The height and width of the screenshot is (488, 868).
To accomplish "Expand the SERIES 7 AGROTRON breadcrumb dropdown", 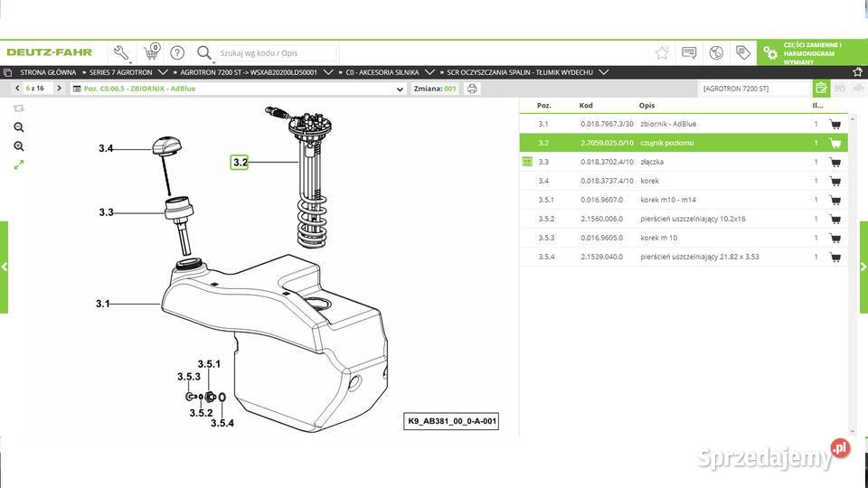I will [x=163, y=71].
